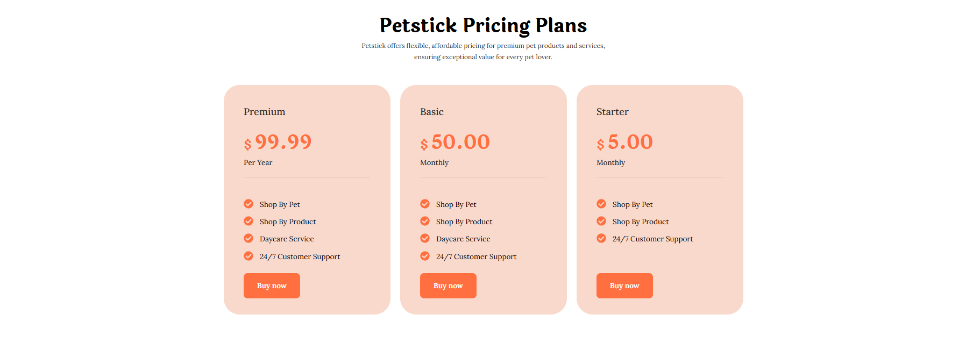Click checkmark icon beside Basic Shop By Pet
Viewport: 980px width, 343px height.
425,204
